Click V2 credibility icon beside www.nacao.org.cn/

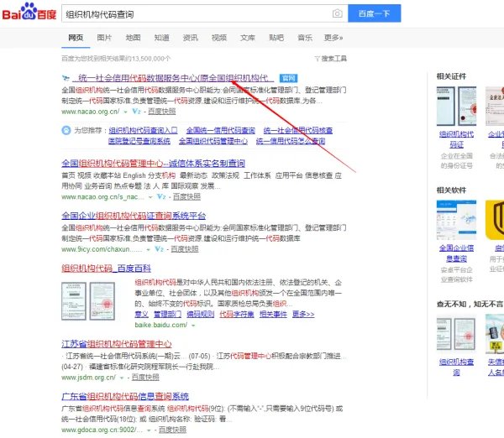[x=137, y=112]
